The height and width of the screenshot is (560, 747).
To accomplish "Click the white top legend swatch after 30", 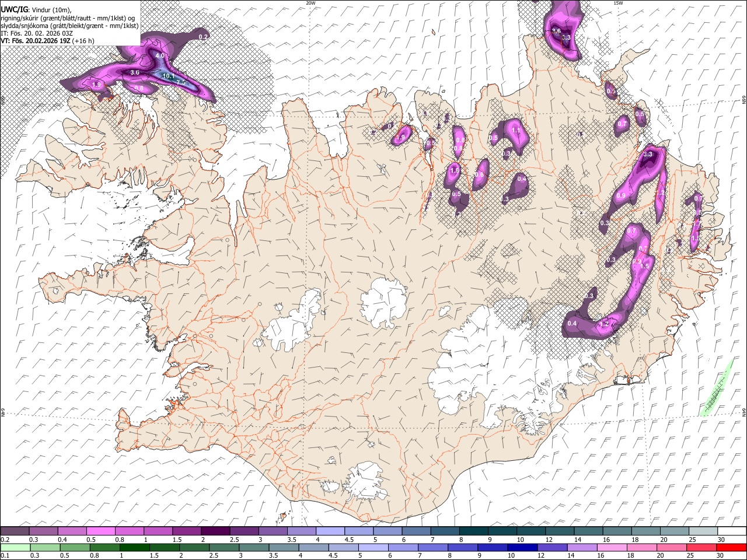I will click(x=732, y=531).
